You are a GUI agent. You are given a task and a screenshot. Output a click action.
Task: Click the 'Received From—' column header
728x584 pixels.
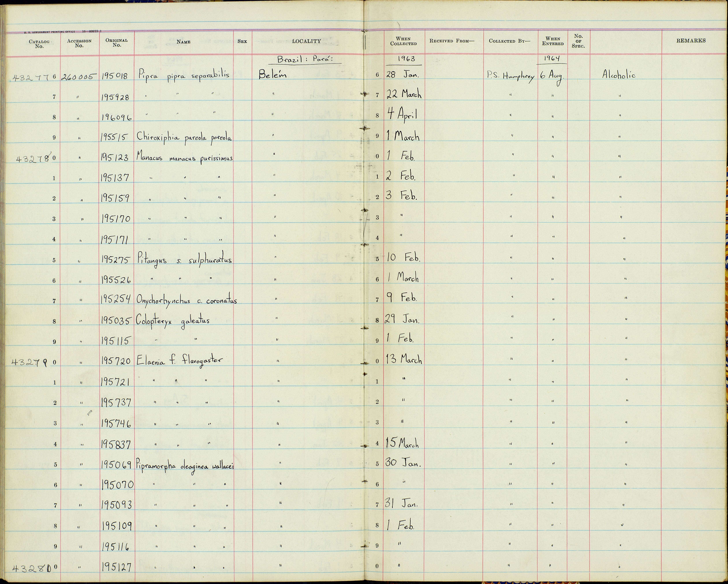click(x=452, y=41)
